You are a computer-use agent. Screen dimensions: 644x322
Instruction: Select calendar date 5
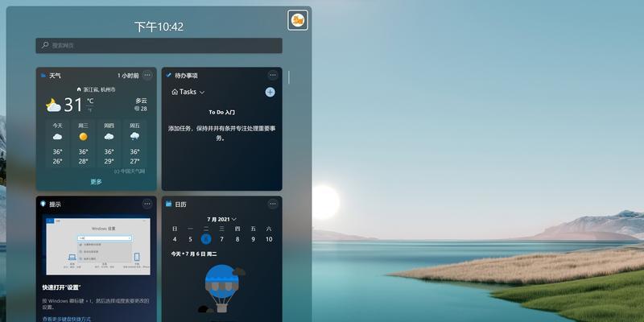click(190, 239)
